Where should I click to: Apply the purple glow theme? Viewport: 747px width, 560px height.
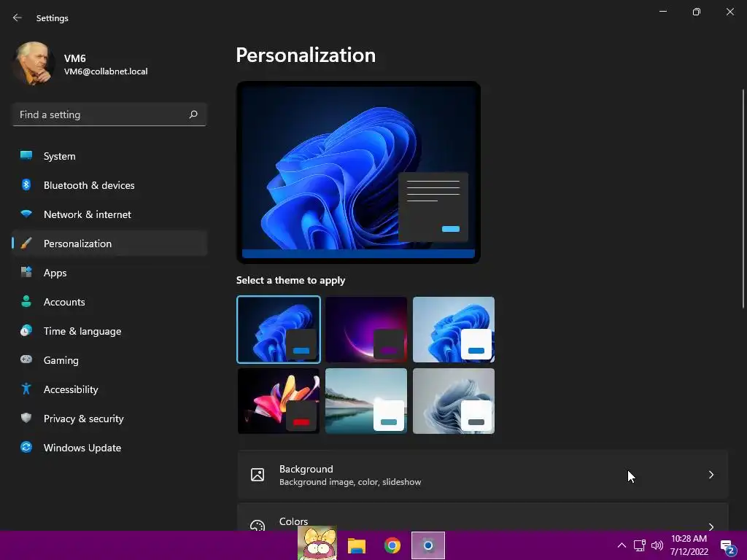pos(366,330)
